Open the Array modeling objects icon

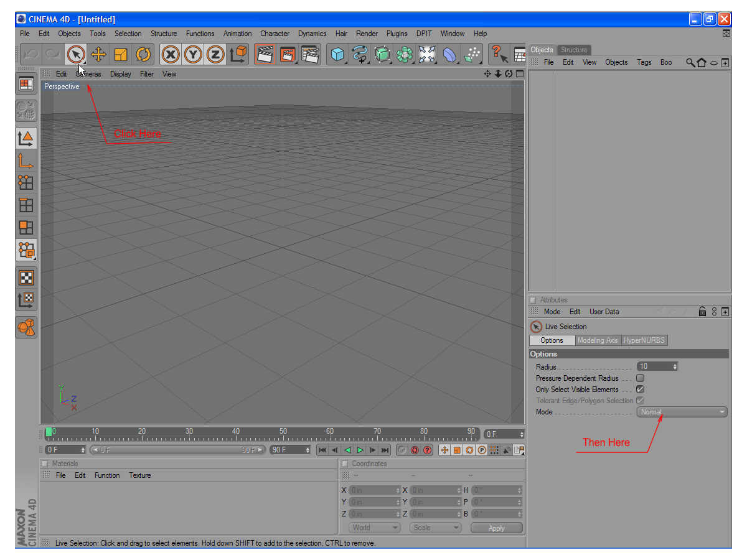click(x=405, y=55)
